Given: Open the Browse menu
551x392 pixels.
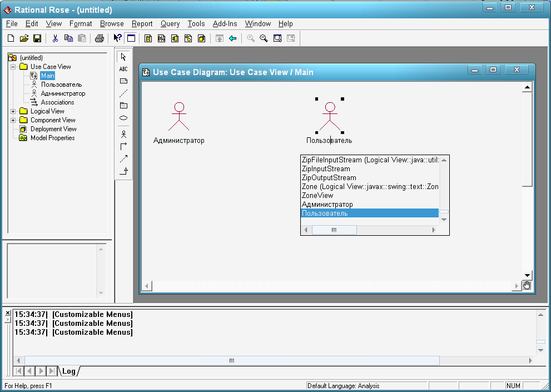Looking at the screenshot, I should click(x=112, y=23).
